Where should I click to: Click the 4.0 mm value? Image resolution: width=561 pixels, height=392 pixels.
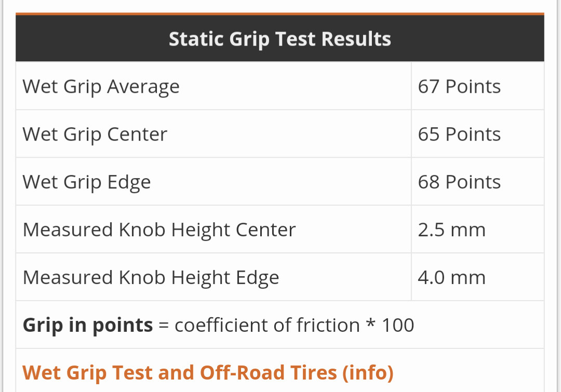click(451, 278)
